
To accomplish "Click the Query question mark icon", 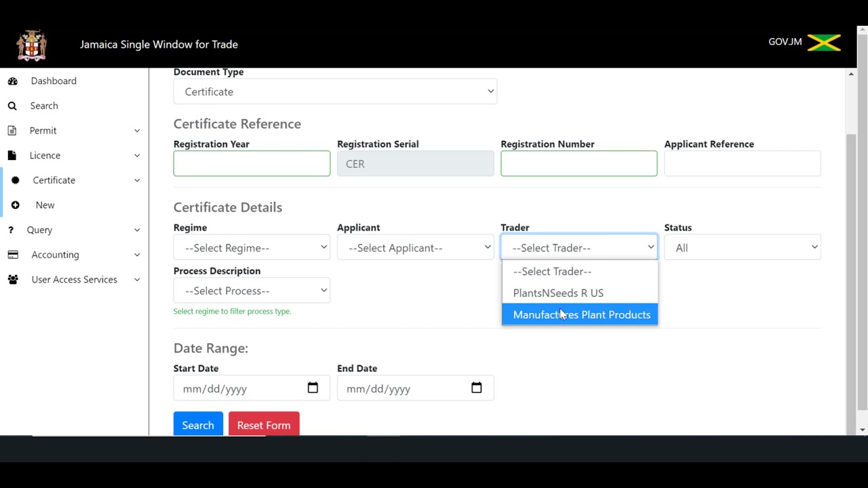I will pos(11,230).
